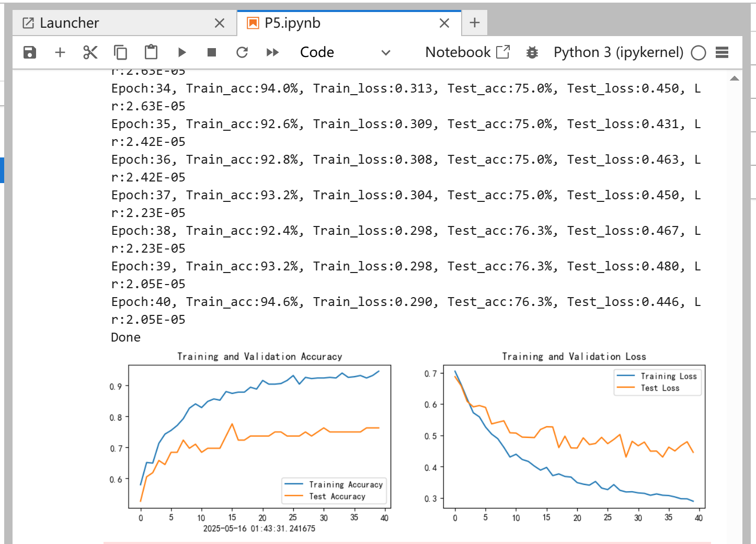Click the Test Accuracy legend entry

click(x=325, y=496)
